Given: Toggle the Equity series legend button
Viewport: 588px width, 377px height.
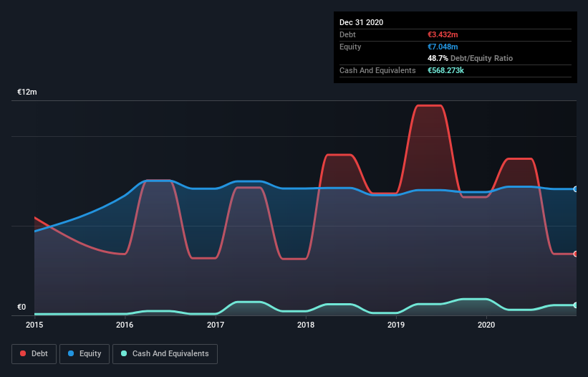Looking at the screenshot, I should click(x=85, y=354).
